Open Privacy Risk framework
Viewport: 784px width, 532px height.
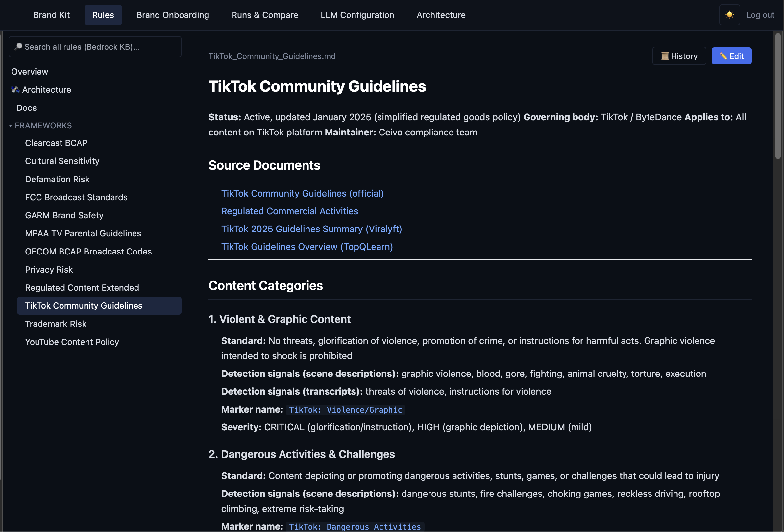(99, 270)
